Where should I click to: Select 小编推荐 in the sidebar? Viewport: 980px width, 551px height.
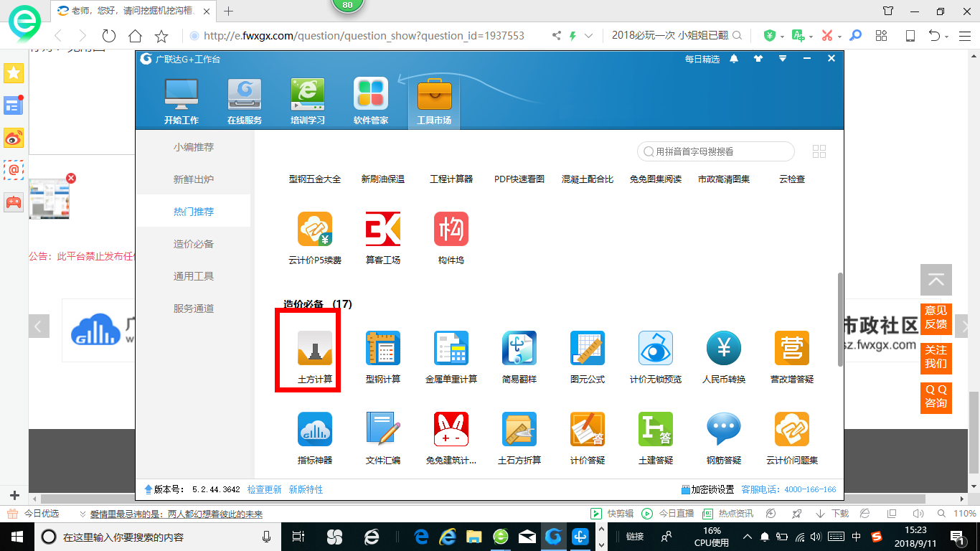click(x=194, y=147)
